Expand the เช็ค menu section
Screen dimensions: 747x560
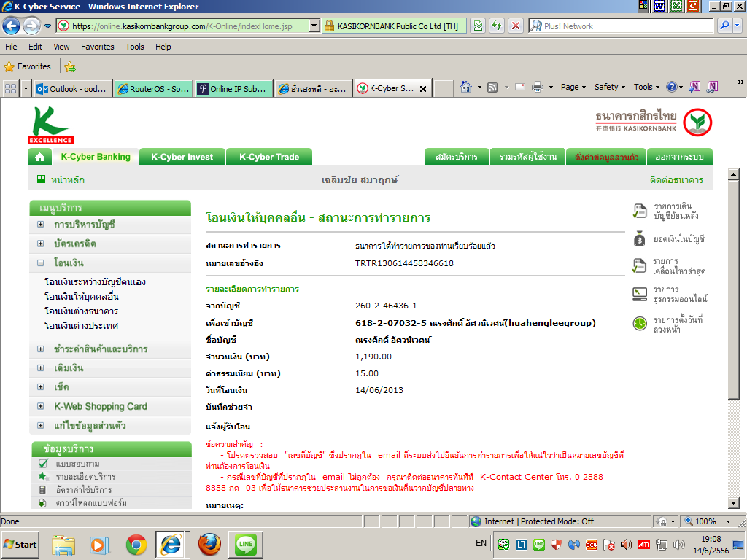41,387
